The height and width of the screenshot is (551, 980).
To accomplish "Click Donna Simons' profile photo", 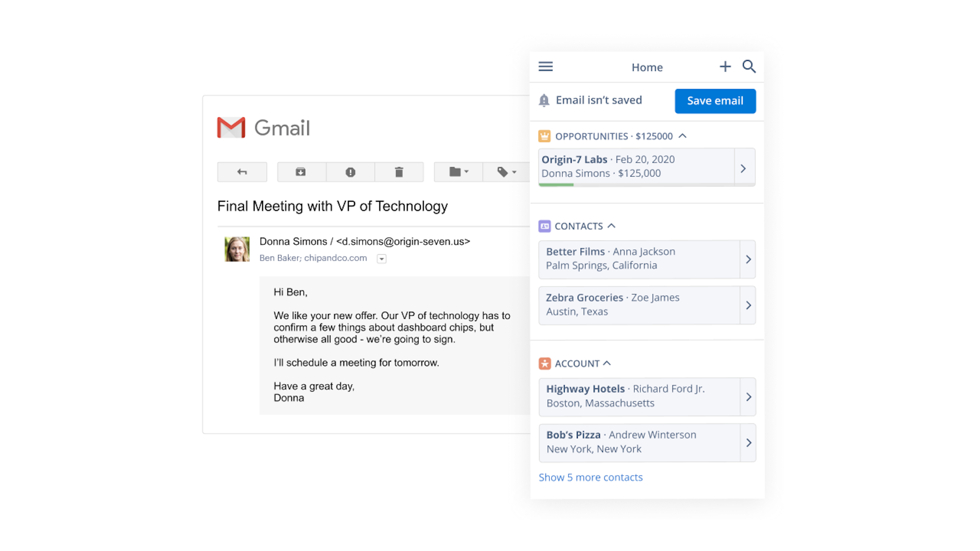I will click(x=237, y=249).
